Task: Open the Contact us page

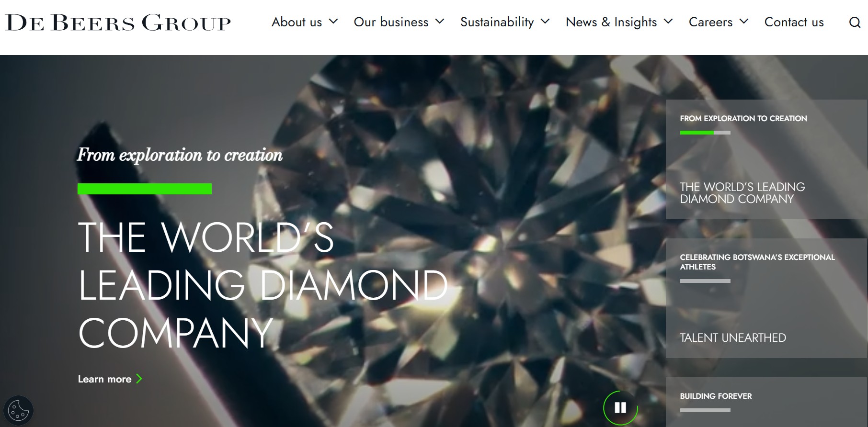Action: click(x=794, y=22)
